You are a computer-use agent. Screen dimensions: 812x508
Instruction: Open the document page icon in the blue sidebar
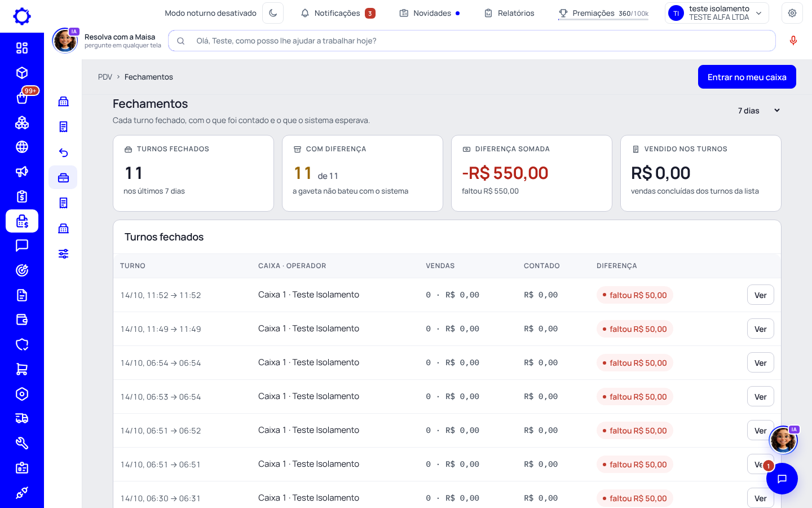tap(22, 295)
